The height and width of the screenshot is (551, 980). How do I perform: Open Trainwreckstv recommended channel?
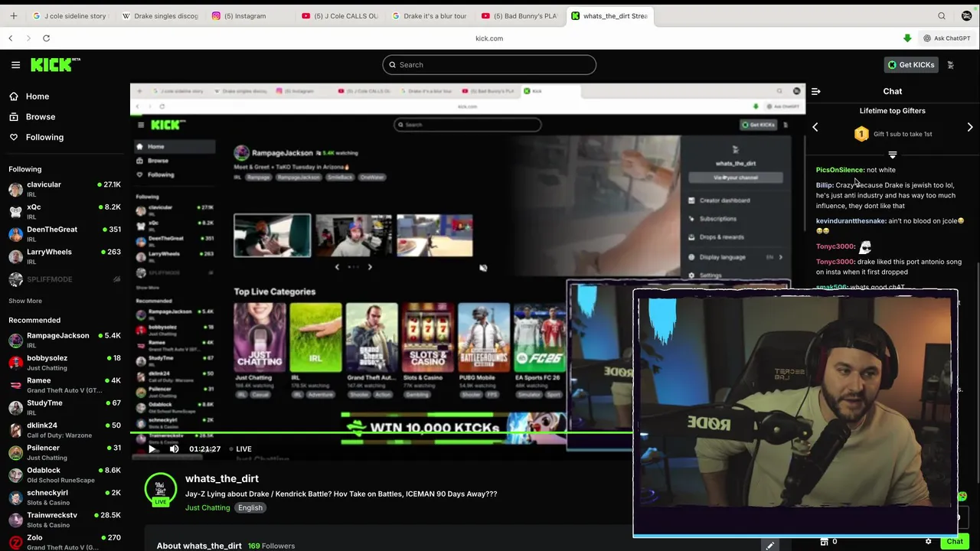point(64,520)
